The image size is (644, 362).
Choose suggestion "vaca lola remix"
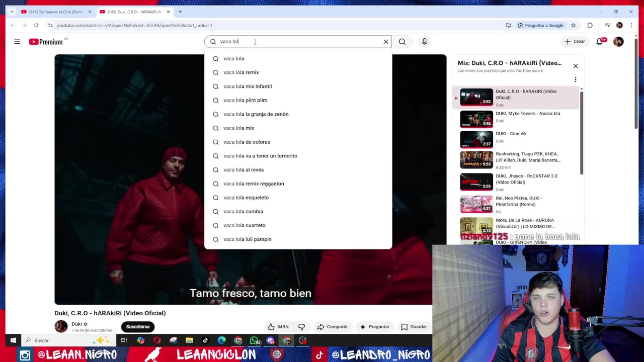pyautogui.click(x=298, y=72)
